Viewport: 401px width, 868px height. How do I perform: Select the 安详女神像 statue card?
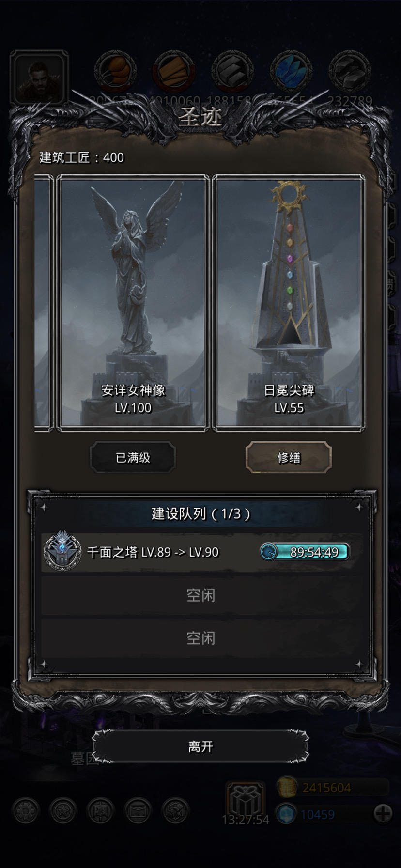133,303
